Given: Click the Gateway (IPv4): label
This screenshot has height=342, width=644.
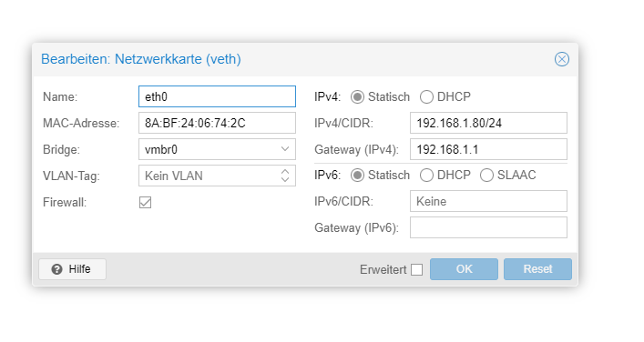Looking at the screenshot, I should click(356, 149).
